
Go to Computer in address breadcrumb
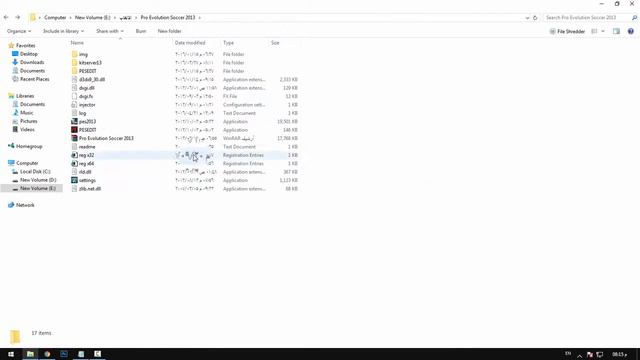[x=55, y=18]
